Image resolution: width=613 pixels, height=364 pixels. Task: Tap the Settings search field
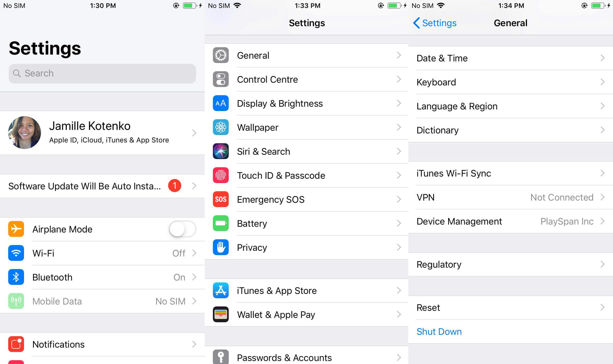point(102,73)
